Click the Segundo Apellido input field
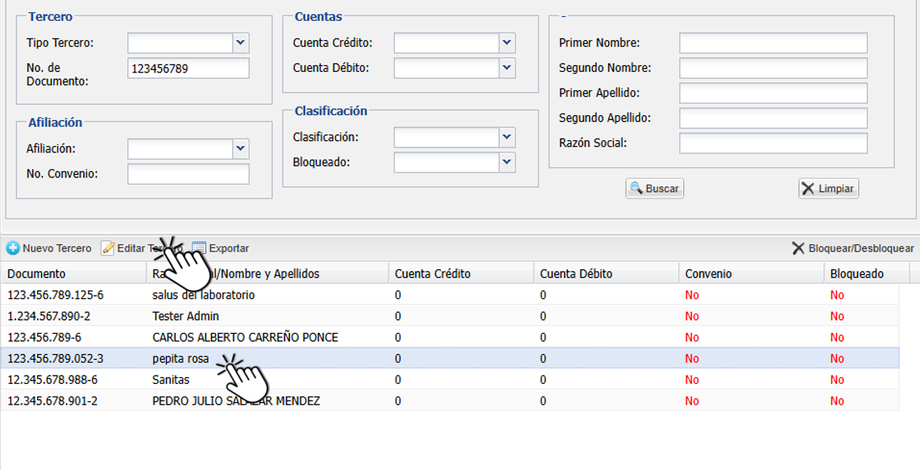 point(773,118)
